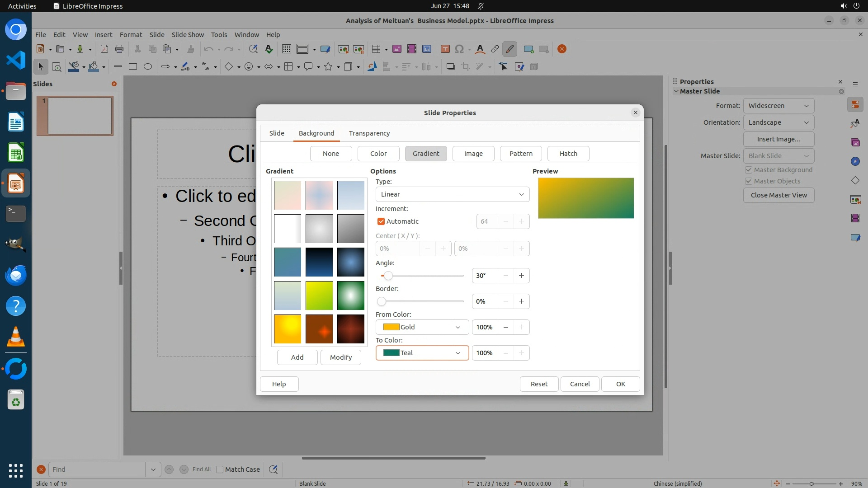Select the Rectangle shape tool
This screenshot has height=488, width=868.
click(132, 67)
